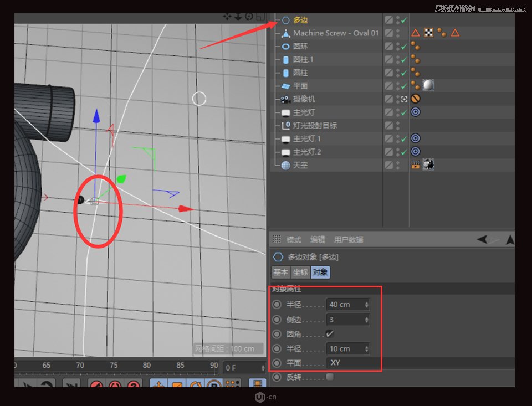Select the 主光灯 light object icon
This screenshot has height=406, width=532.
(x=286, y=112)
